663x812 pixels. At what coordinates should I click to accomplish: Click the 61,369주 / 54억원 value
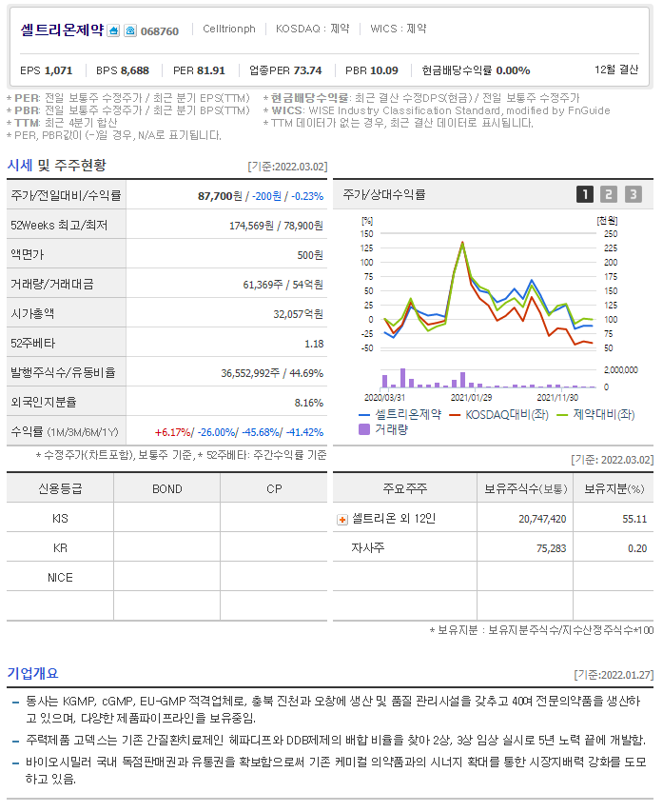pos(283,285)
